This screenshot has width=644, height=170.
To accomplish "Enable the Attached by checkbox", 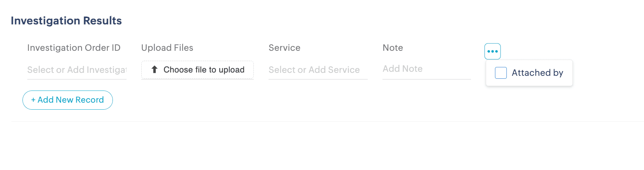I will pos(501,73).
